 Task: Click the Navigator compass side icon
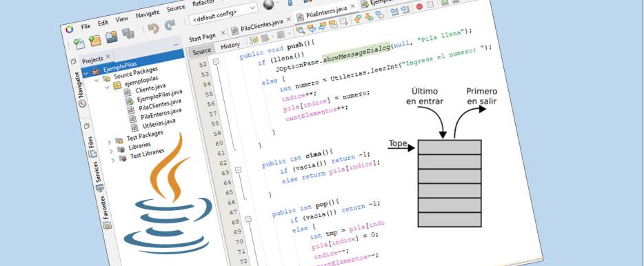tap(83, 103)
